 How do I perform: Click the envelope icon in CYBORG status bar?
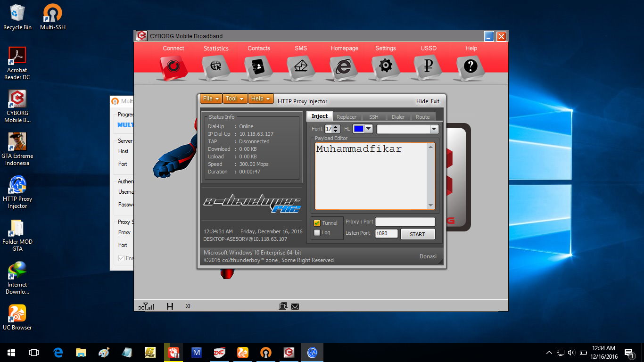pyautogui.click(x=295, y=306)
